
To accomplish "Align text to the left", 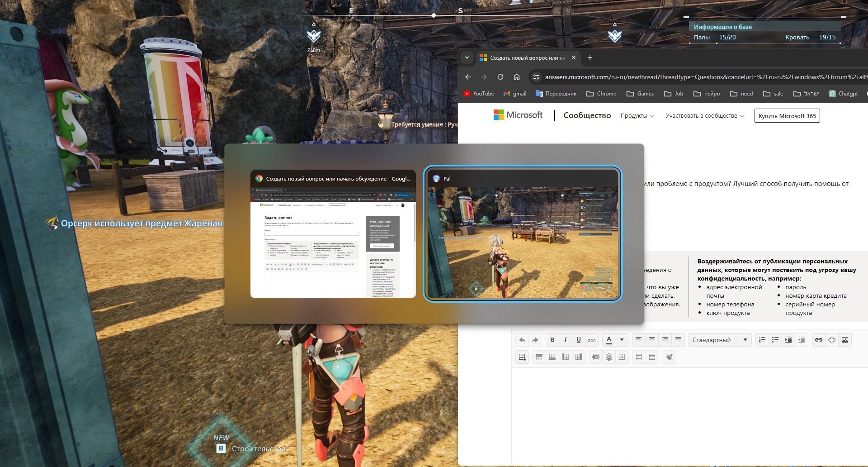I will click(x=638, y=340).
